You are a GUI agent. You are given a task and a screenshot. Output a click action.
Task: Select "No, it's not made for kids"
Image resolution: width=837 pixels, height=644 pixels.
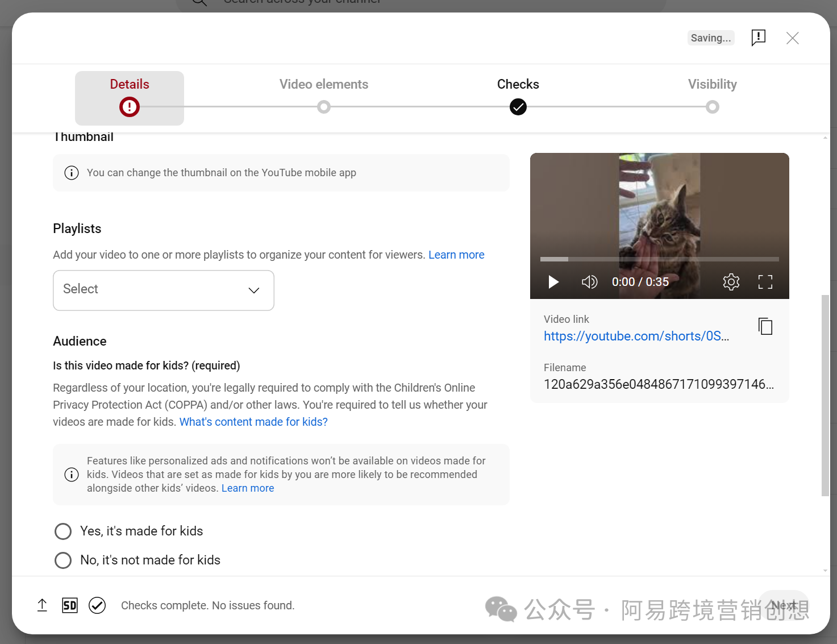tap(63, 560)
